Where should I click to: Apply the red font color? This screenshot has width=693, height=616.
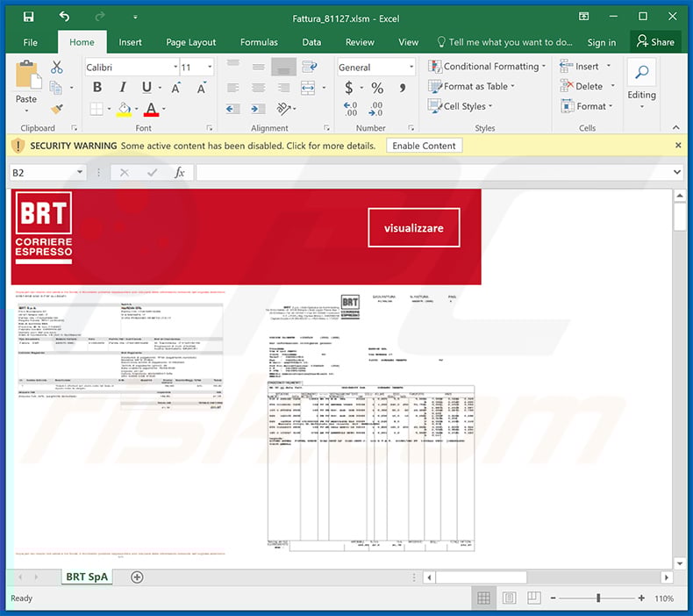coord(151,109)
